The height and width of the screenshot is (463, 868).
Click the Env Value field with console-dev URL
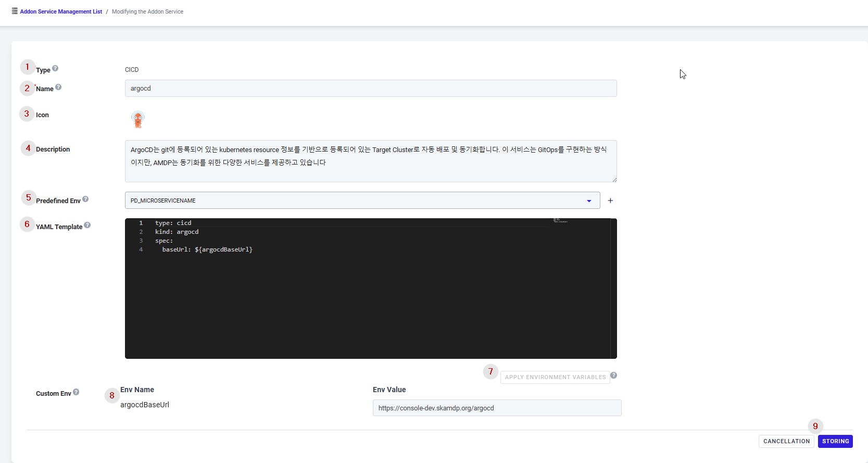(x=497, y=408)
